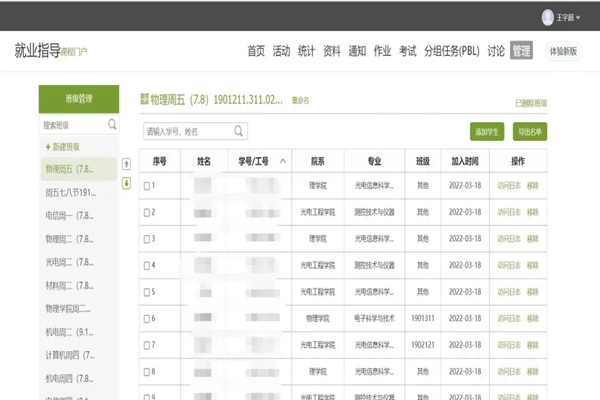Click the 导出名单 button
The height and width of the screenshot is (400, 600).
coord(530,131)
